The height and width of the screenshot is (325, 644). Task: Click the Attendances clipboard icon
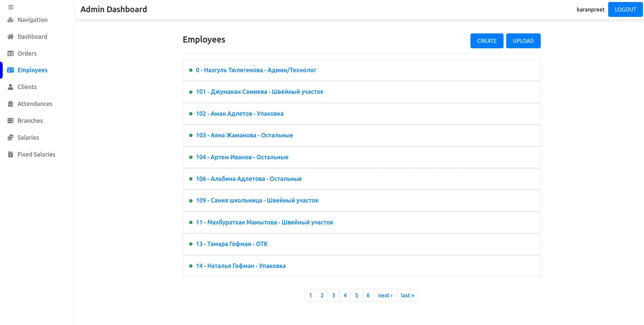click(10, 104)
